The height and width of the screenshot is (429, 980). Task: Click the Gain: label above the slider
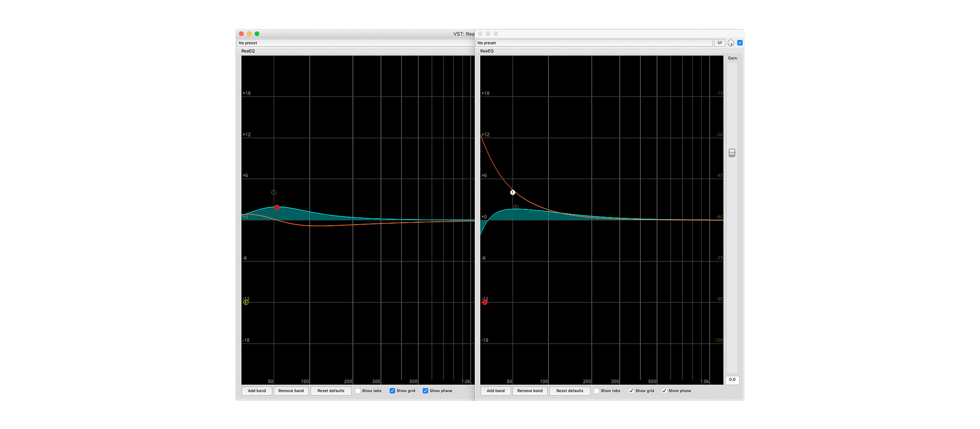732,58
